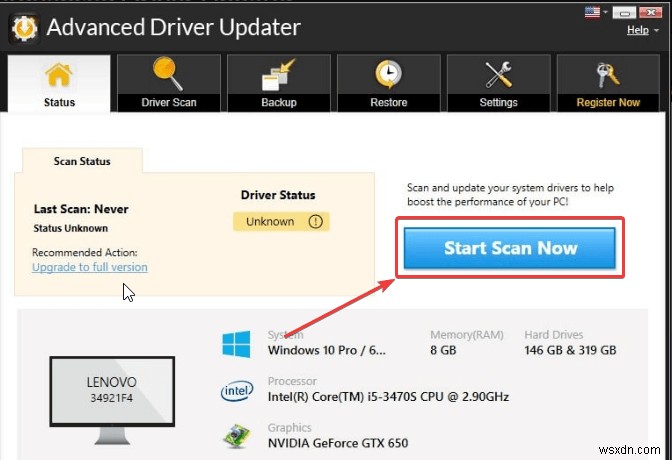Click the 'NVIDIA GeForce GTX 650' text

[338, 443]
